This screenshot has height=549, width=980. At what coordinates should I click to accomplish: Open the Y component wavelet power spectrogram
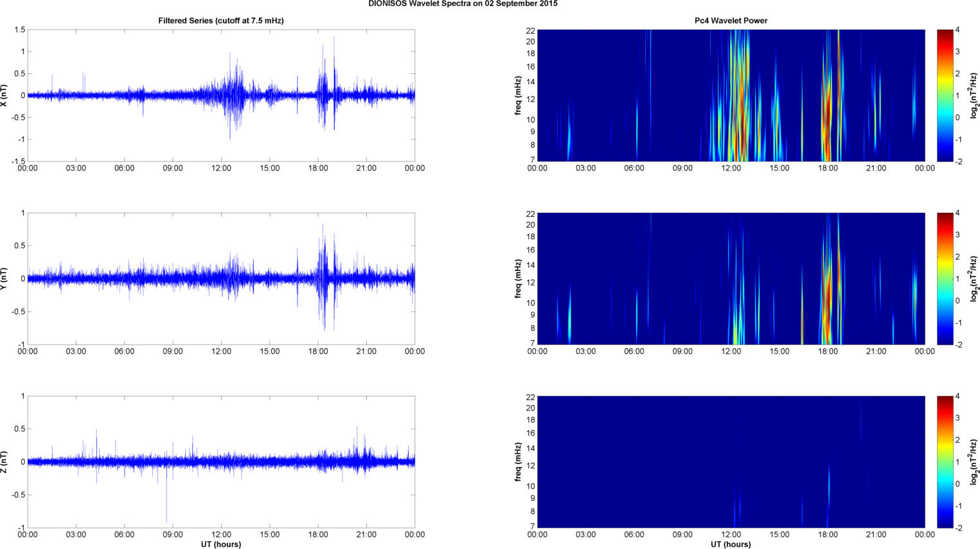coord(731,278)
